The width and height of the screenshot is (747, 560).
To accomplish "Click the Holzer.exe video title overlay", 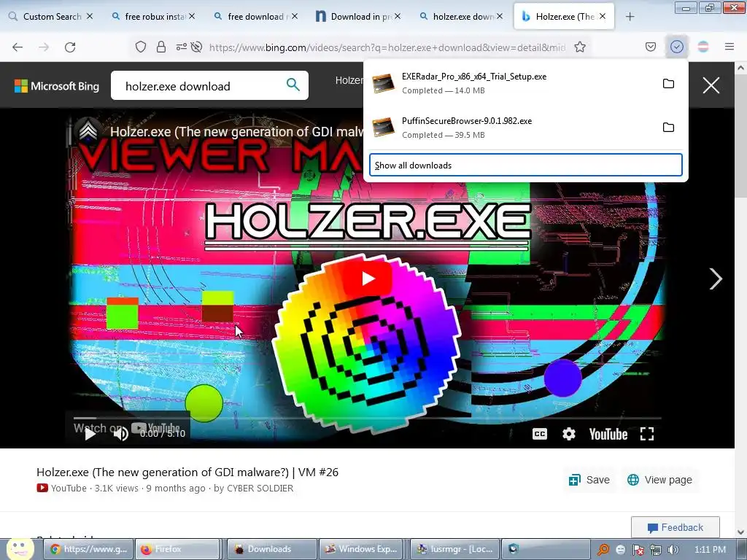I will (x=236, y=131).
